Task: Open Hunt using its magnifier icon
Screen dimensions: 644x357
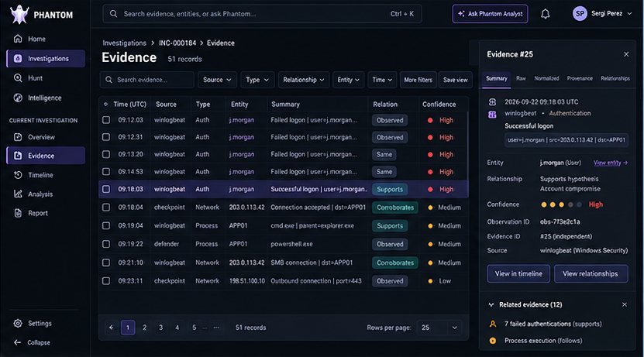Action: [18, 77]
